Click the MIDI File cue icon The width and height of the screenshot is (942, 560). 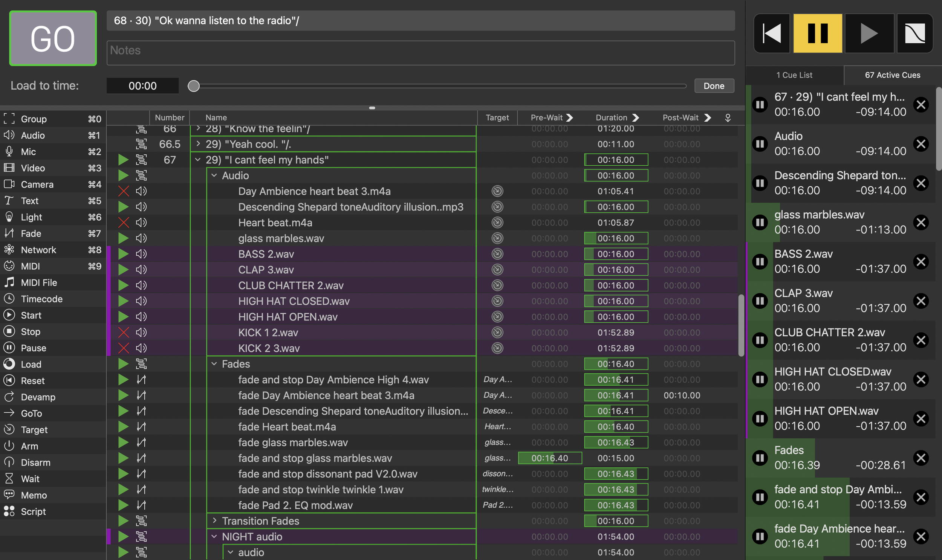pyautogui.click(x=9, y=282)
